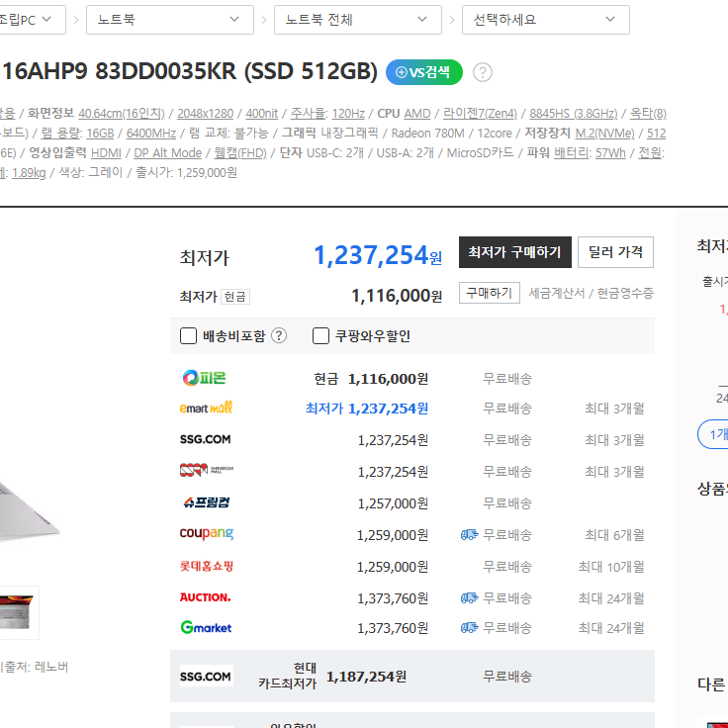The image size is (728, 728).
Task: Open the 딜러 가격 button
Action: (x=615, y=252)
